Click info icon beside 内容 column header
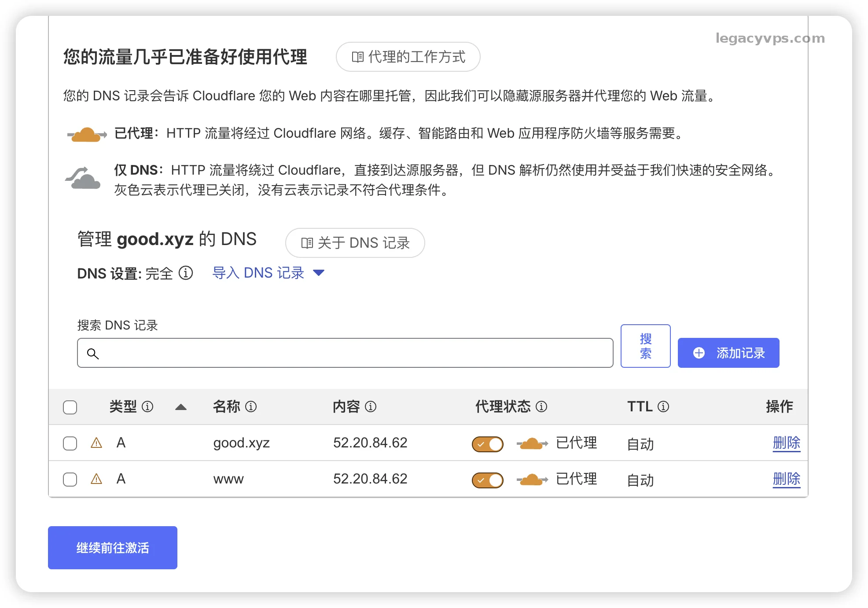This screenshot has height=608, width=868. (371, 407)
